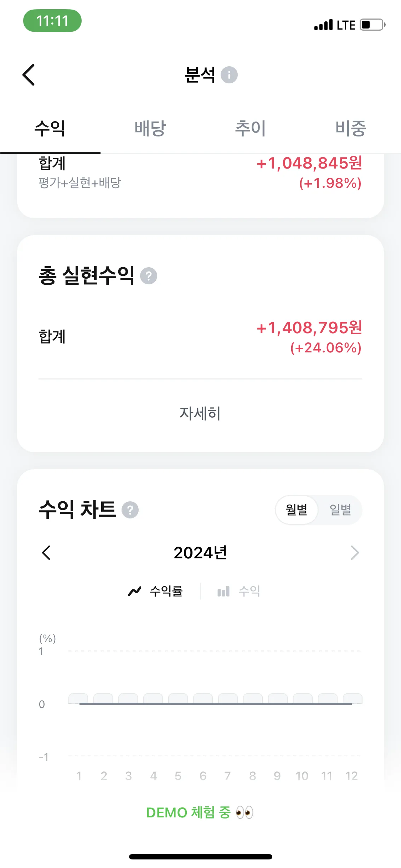Tap the back arrow at top left
This screenshot has height=868, width=401.
coord(29,75)
